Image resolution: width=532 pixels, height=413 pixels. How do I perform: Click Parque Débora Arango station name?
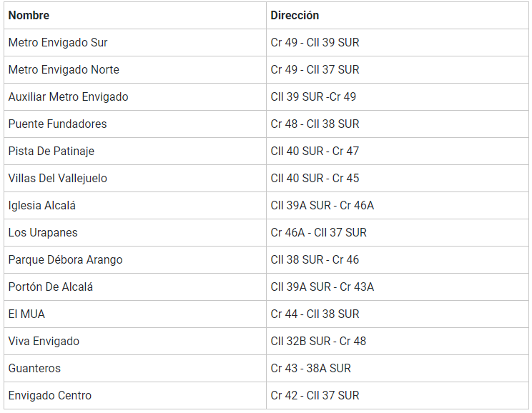click(65, 260)
